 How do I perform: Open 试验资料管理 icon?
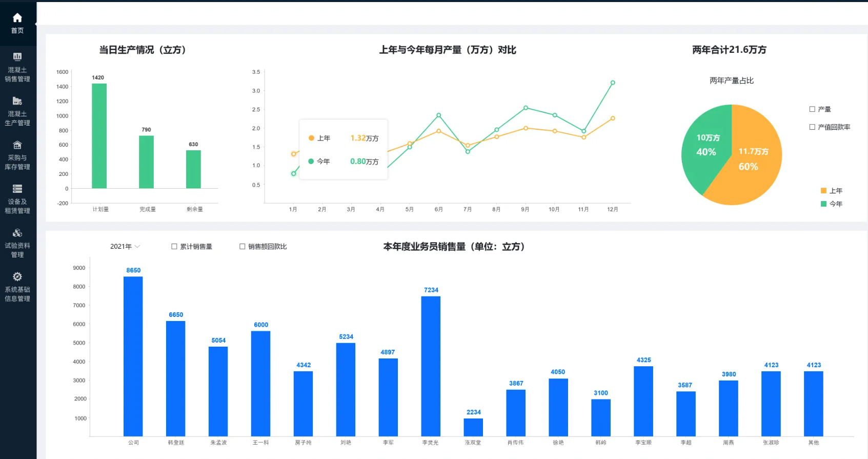(x=17, y=233)
